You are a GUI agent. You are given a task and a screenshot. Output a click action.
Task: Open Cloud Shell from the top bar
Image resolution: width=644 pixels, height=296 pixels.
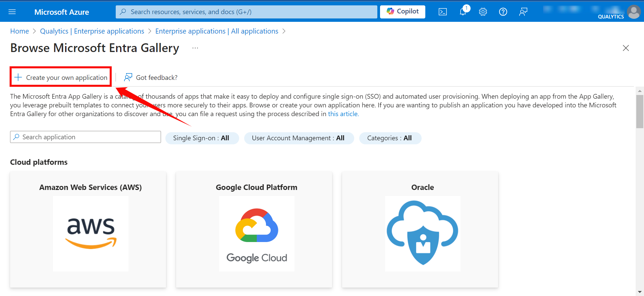tap(443, 12)
